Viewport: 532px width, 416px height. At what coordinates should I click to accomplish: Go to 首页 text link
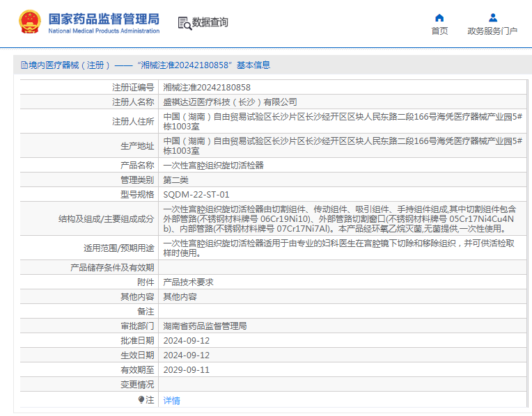click(439, 31)
